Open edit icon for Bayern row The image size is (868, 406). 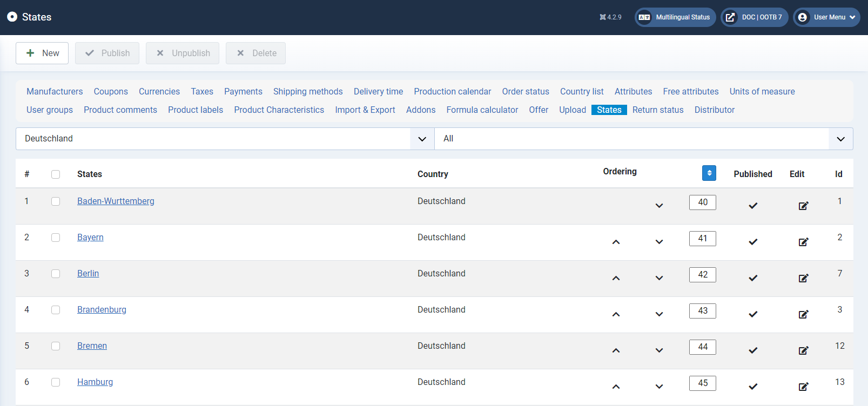pyautogui.click(x=803, y=242)
